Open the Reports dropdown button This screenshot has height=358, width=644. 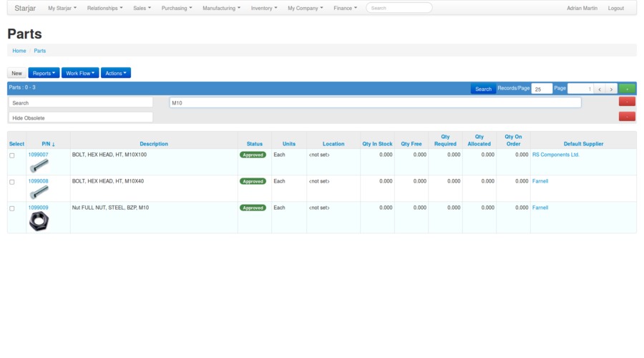pyautogui.click(x=44, y=73)
